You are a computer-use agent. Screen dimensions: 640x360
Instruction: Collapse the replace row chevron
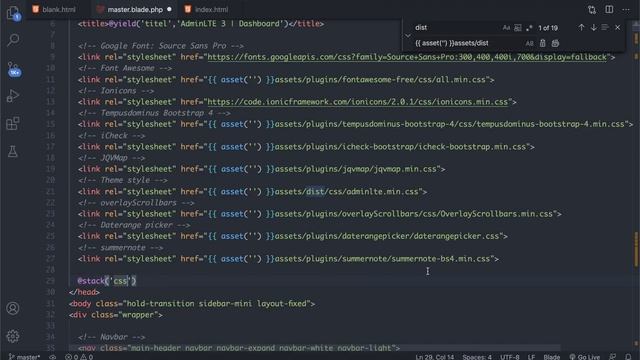pos(408,36)
